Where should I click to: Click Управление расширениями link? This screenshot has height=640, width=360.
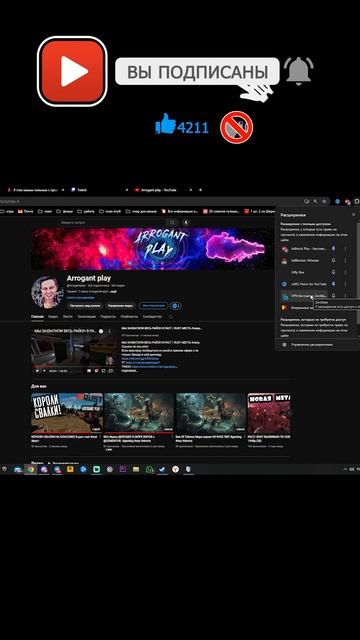tap(311, 344)
